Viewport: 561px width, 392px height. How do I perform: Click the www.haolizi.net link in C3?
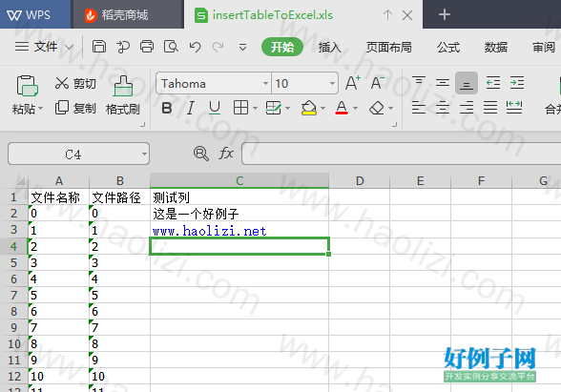[x=210, y=231]
